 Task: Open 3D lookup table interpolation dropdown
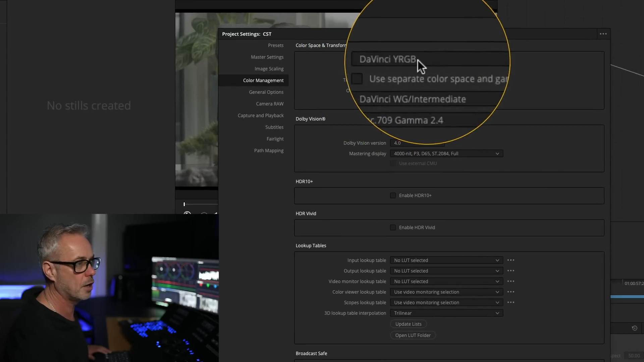446,313
